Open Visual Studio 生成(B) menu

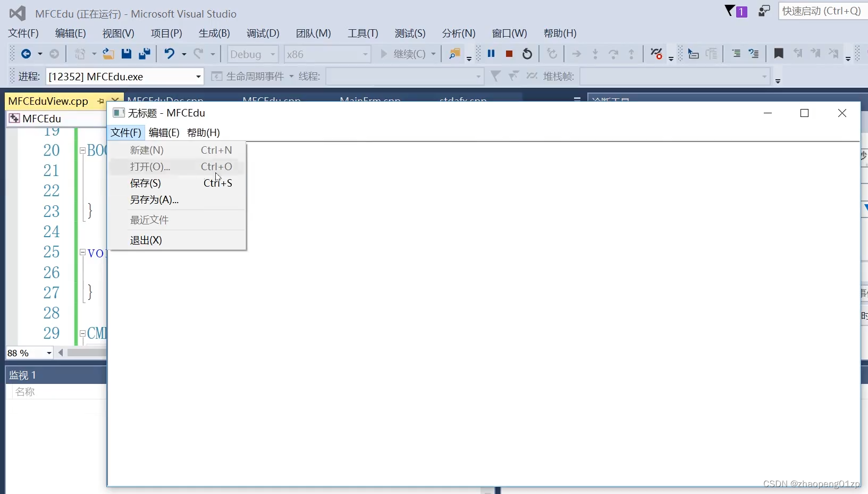coord(214,34)
